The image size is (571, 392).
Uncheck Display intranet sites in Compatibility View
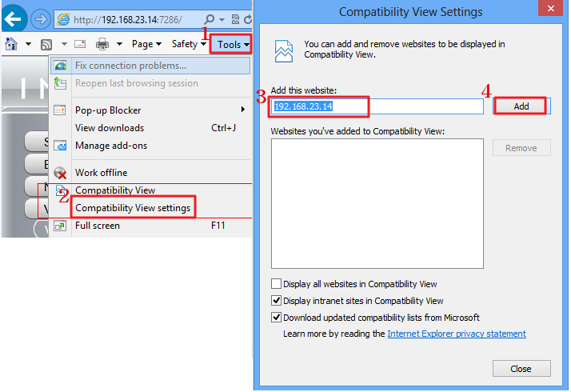tap(277, 301)
